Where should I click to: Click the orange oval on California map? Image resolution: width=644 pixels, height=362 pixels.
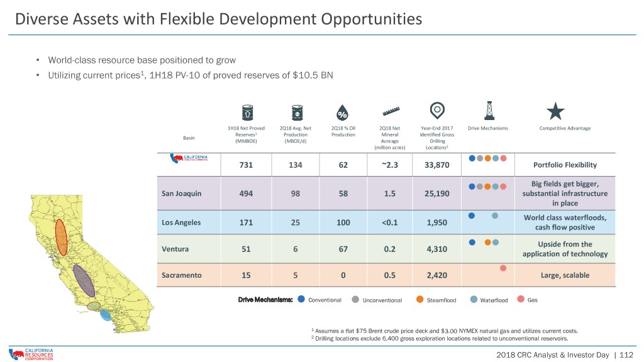(61, 237)
